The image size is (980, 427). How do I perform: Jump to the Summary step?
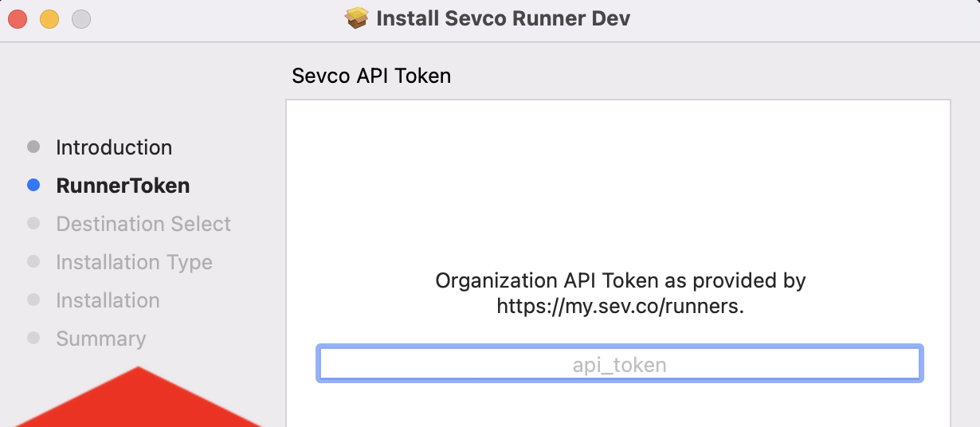(x=101, y=339)
